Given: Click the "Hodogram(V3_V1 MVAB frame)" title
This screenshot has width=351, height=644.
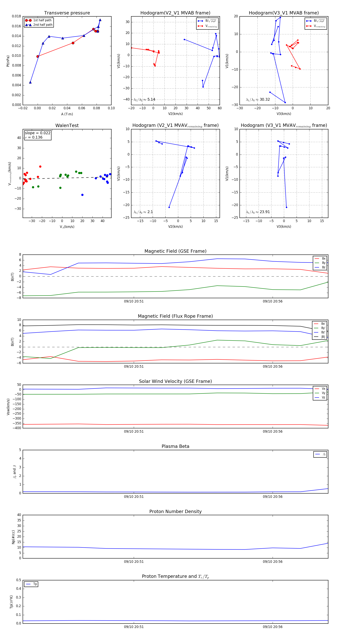Looking at the screenshot, I should pos(284,13).
